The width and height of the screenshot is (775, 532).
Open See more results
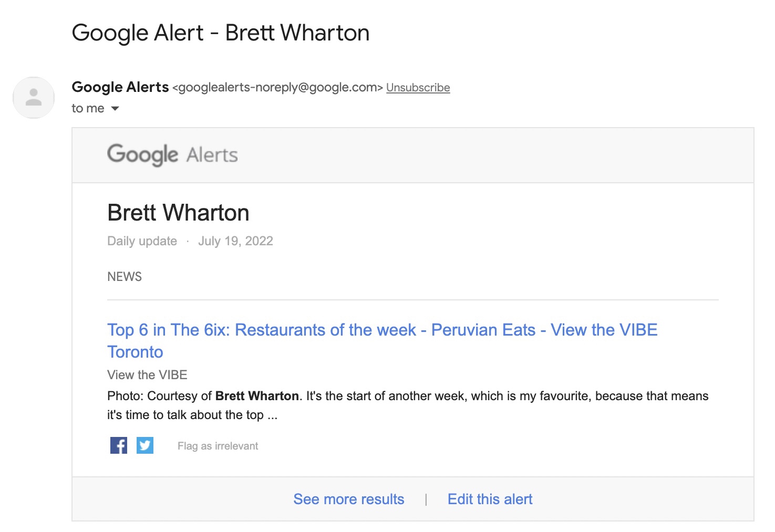[x=349, y=499]
